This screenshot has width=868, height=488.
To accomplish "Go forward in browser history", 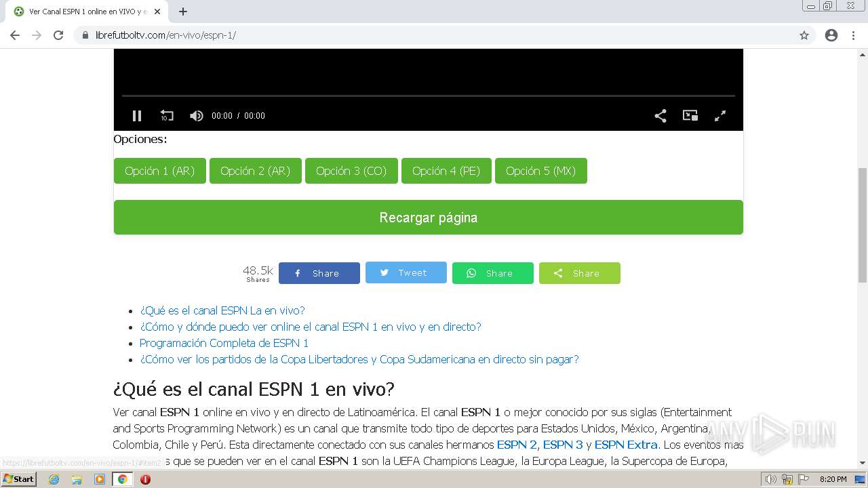I will pos(37,35).
